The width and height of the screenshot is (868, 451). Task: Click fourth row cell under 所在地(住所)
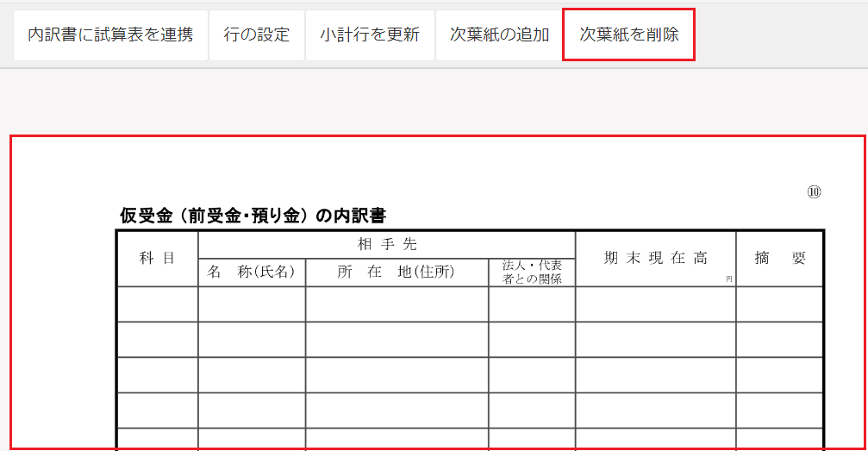click(x=397, y=410)
